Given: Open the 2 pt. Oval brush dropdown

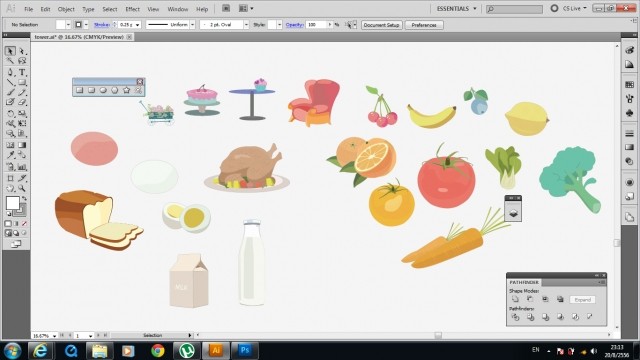Looking at the screenshot, I should [x=246, y=25].
